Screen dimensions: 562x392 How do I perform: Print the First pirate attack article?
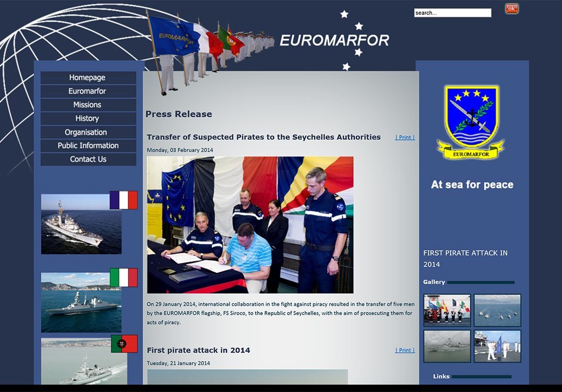click(405, 351)
